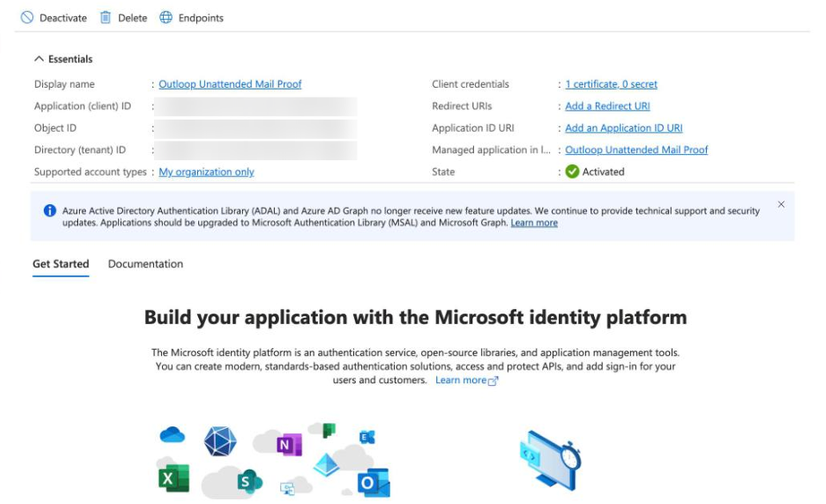Click the Object ID label
The image size is (826, 504).
[56, 128]
